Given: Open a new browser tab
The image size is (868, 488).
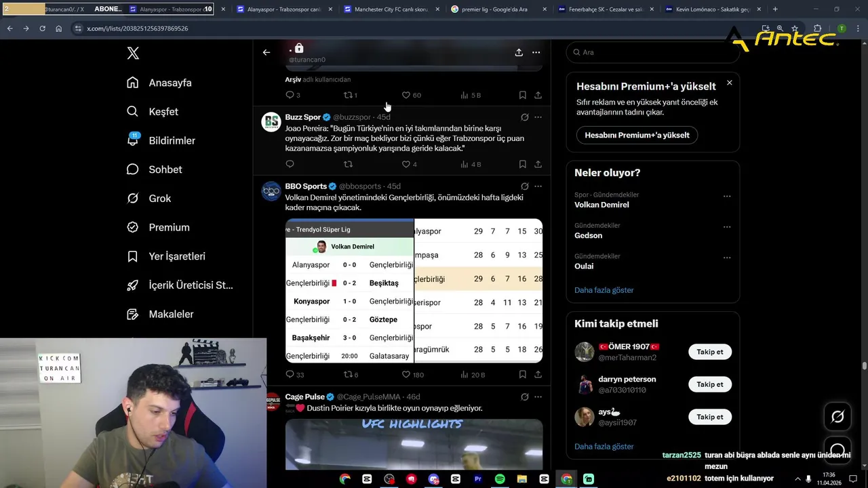Looking at the screenshot, I should coord(775,9).
